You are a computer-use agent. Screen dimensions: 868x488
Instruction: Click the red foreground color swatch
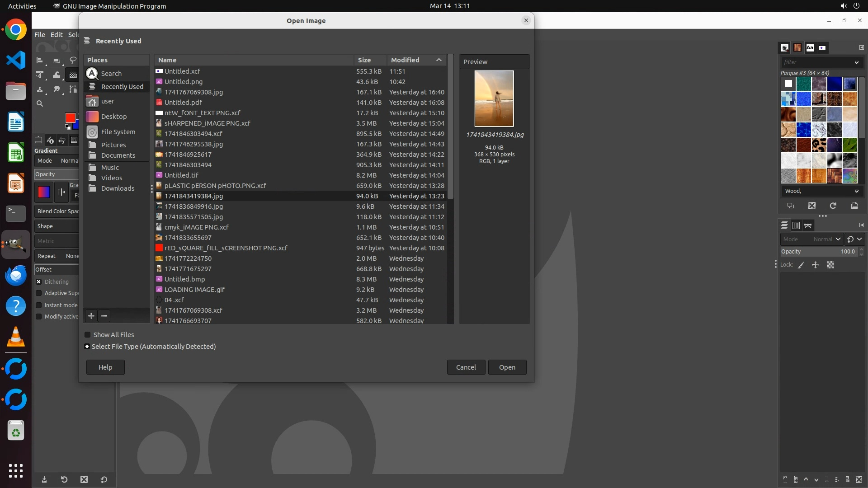click(x=70, y=117)
